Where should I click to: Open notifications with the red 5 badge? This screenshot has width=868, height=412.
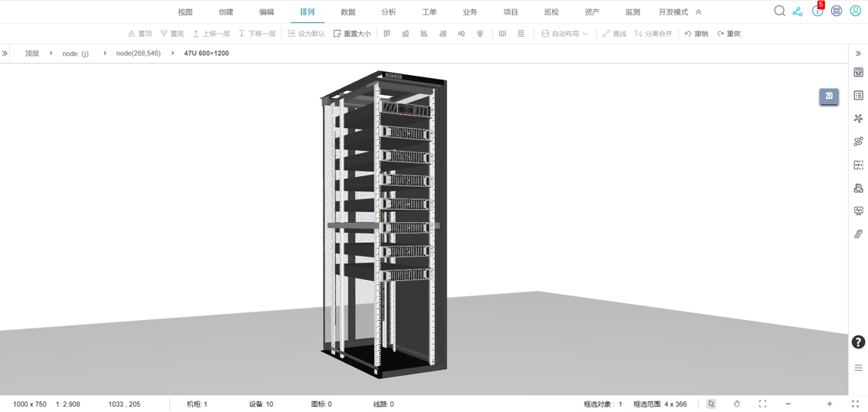pos(817,11)
